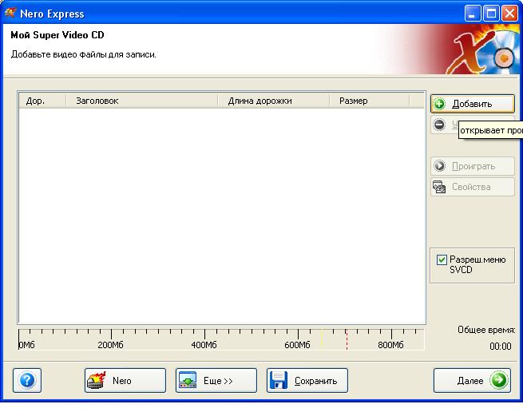Open the Свойства (Properties) button

click(x=473, y=187)
